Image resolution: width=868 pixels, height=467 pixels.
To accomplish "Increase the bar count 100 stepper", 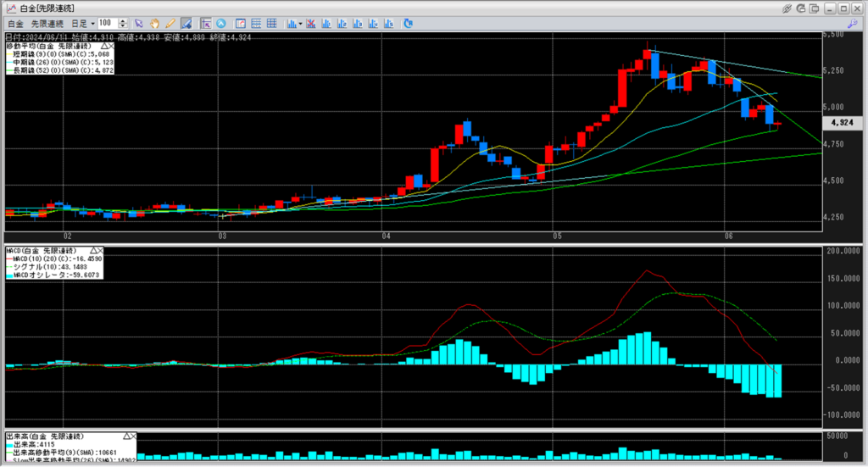I will pos(124,20).
